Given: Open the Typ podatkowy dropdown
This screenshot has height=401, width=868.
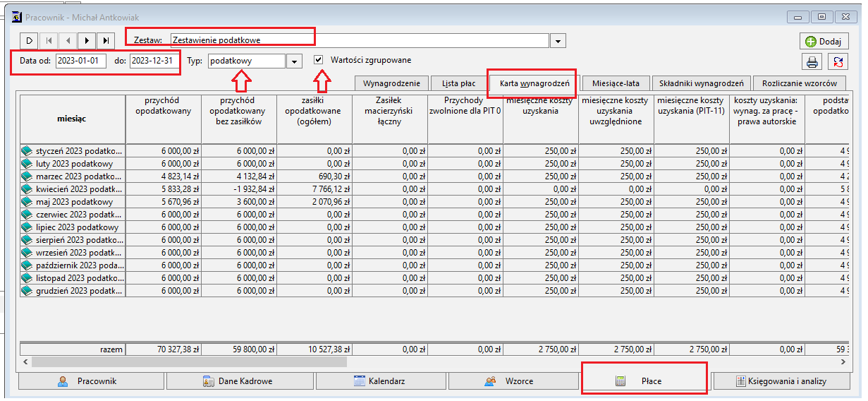Looking at the screenshot, I should pyautogui.click(x=294, y=61).
